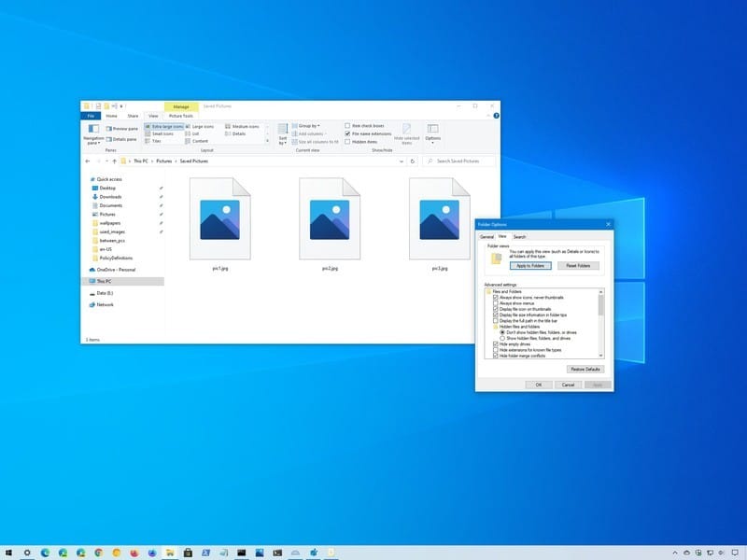Click the Reset Folders button
This screenshot has width=747, height=560.
578,266
